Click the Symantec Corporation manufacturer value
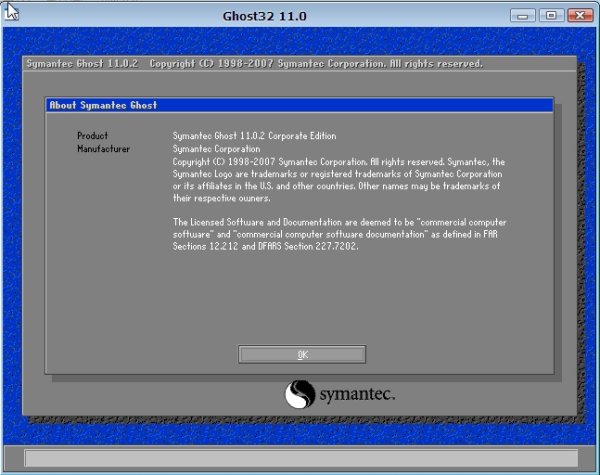Image resolution: width=600 pixels, height=475 pixels. coord(216,149)
